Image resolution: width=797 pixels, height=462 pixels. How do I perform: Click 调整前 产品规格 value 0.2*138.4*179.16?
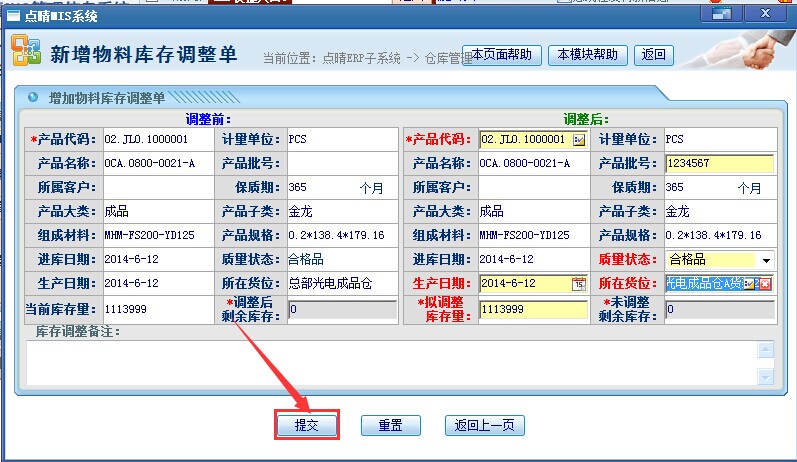tap(336, 235)
